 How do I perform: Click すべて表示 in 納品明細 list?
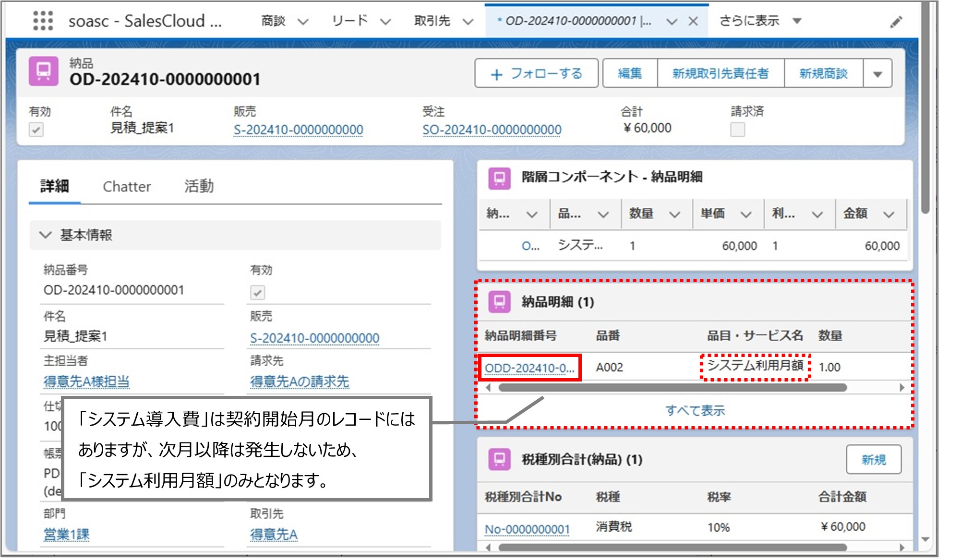[x=695, y=411]
